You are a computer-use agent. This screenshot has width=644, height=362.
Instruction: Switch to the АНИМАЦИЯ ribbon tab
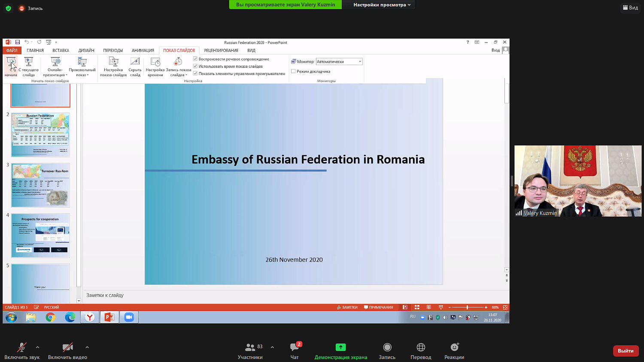pyautogui.click(x=143, y=50)
